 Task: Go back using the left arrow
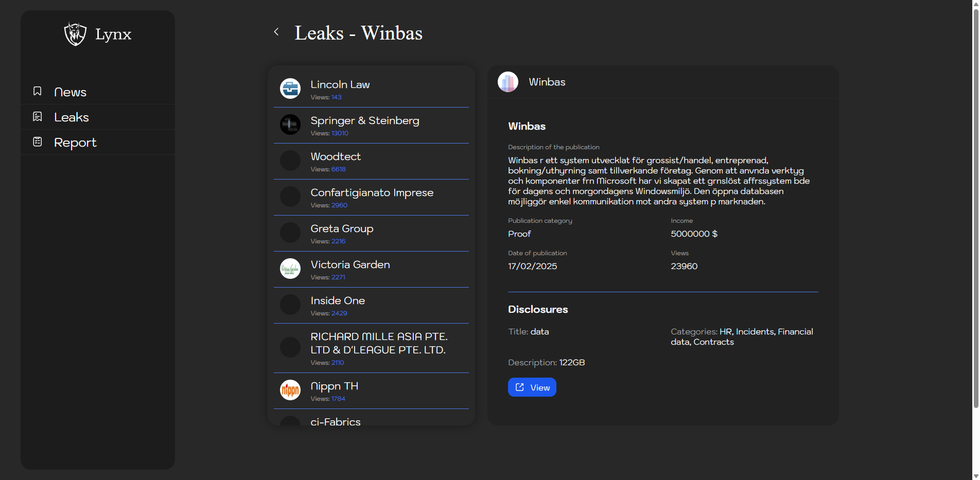[x=276, y=32]
